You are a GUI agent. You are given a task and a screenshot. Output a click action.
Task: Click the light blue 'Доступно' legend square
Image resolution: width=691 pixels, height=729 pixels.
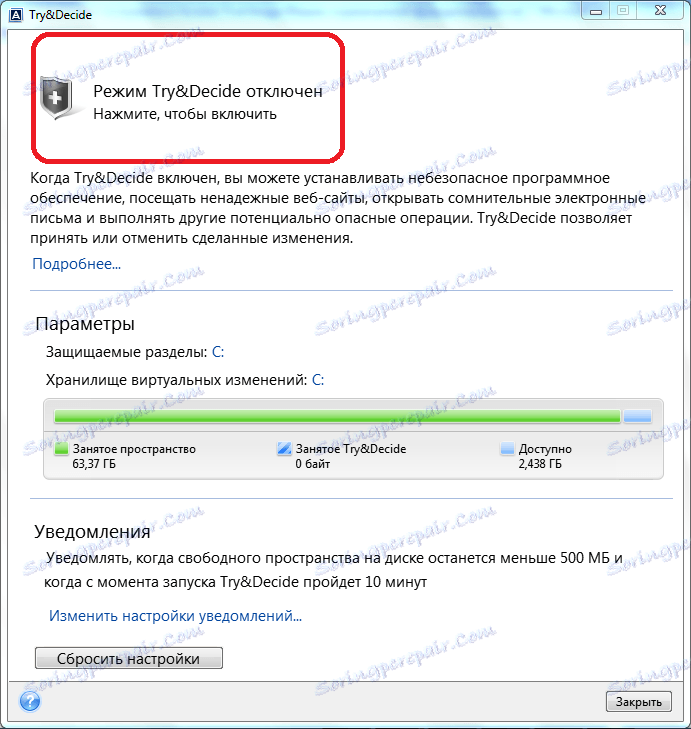point(507,449)
